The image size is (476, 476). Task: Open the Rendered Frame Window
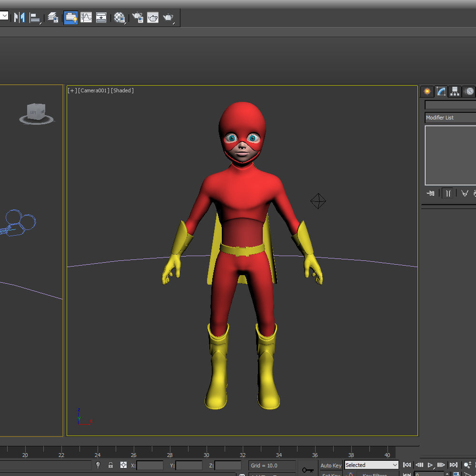click(x=153, y=17)
